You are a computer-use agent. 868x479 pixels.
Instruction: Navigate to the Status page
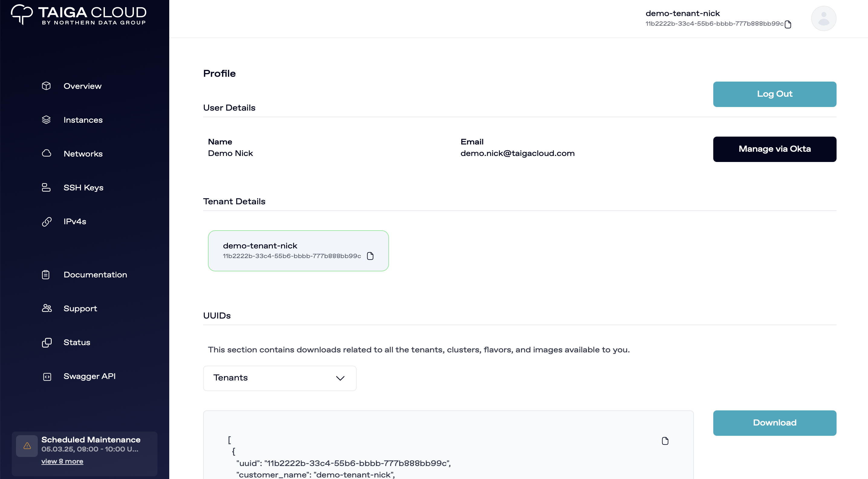point(77,343)
